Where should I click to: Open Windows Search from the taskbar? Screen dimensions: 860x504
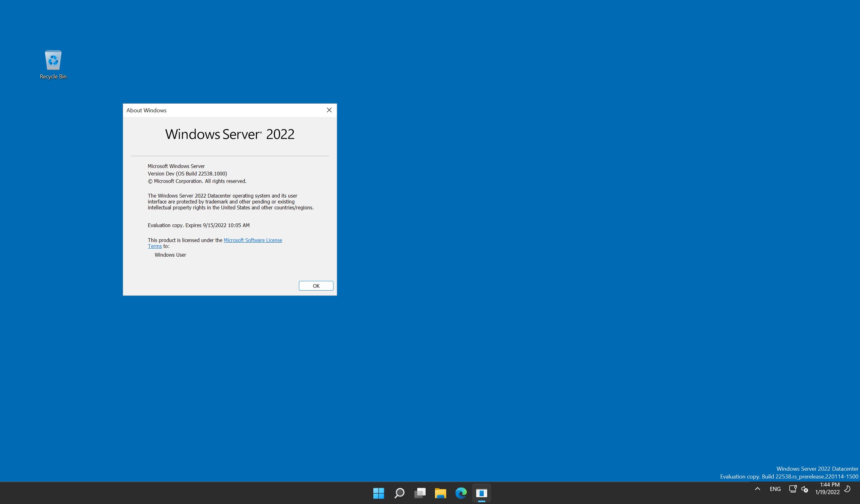(399, 493)
